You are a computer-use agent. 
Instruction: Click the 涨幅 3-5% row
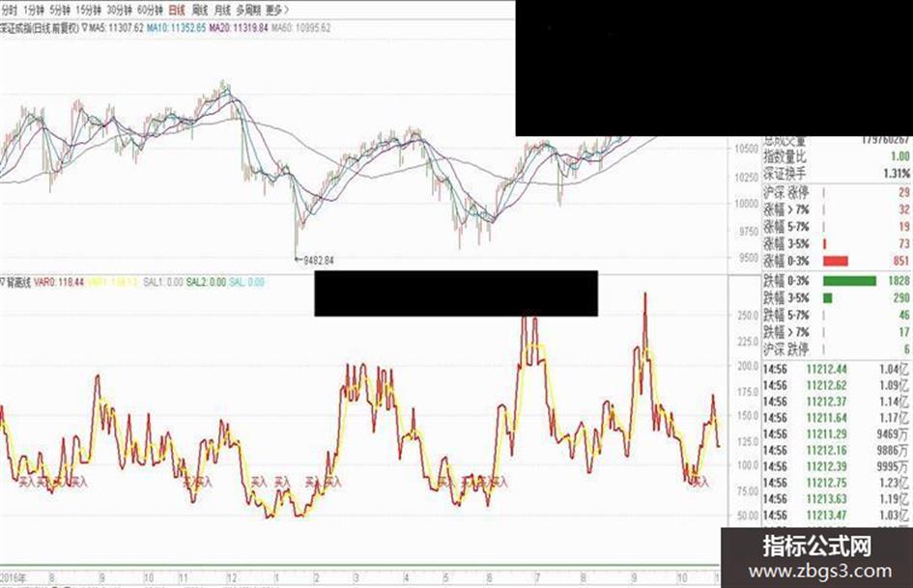(836, 244)
